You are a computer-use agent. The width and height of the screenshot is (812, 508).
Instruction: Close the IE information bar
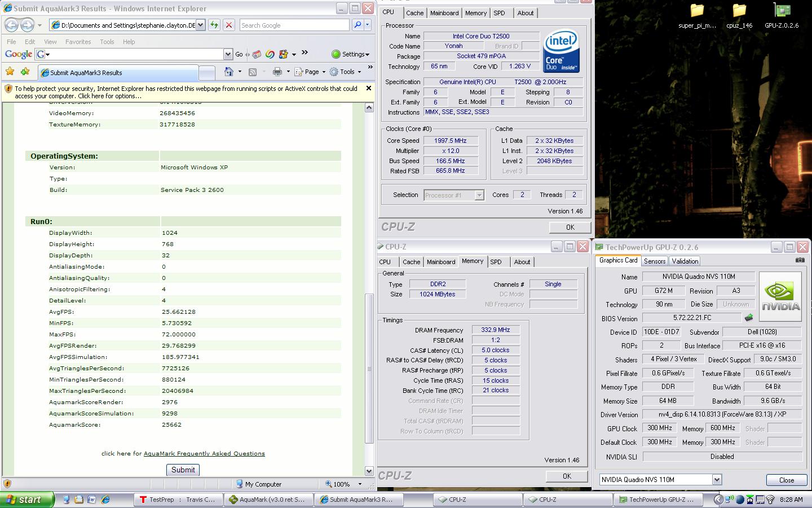369,88
